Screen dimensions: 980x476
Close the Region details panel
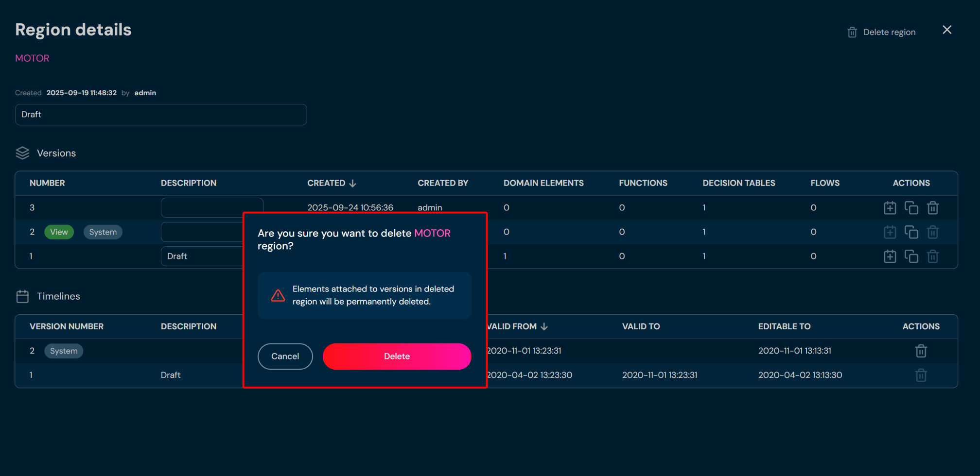946,30
